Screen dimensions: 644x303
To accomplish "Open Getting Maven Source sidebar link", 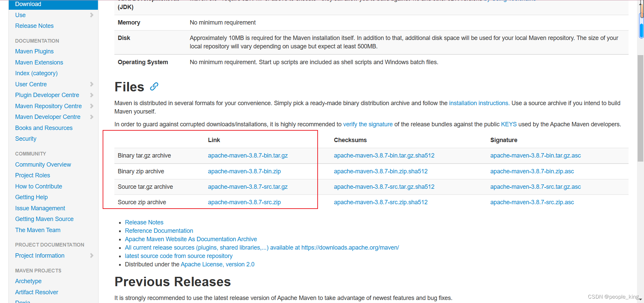I will [44, 219].
